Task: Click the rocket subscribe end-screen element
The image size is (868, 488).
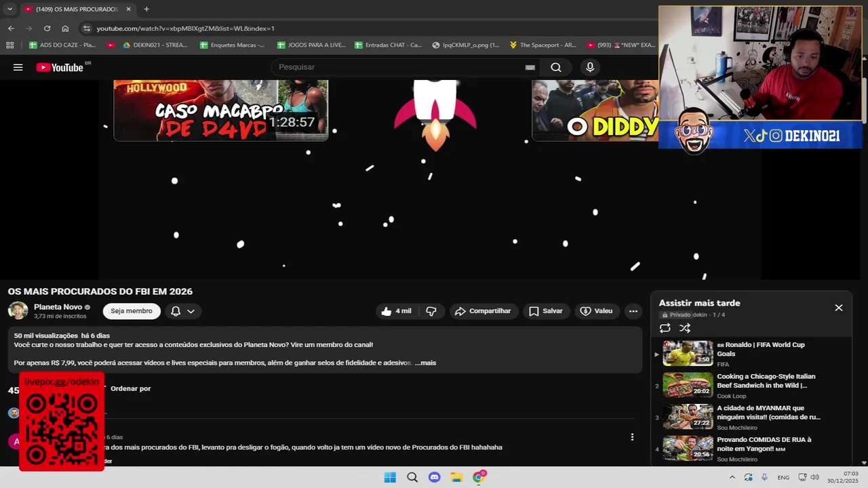Action: pyautogui.click(x=435, y=115)
